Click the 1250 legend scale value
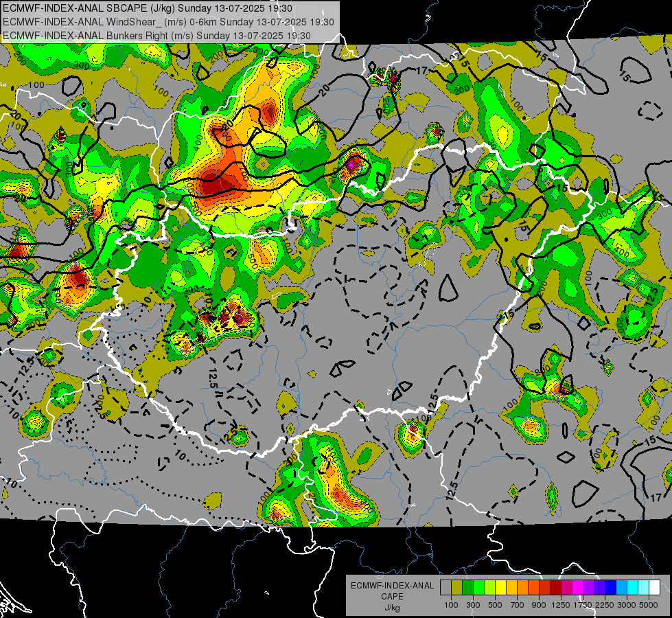This screenshot has width=672, height=618. tap(561, 605)
